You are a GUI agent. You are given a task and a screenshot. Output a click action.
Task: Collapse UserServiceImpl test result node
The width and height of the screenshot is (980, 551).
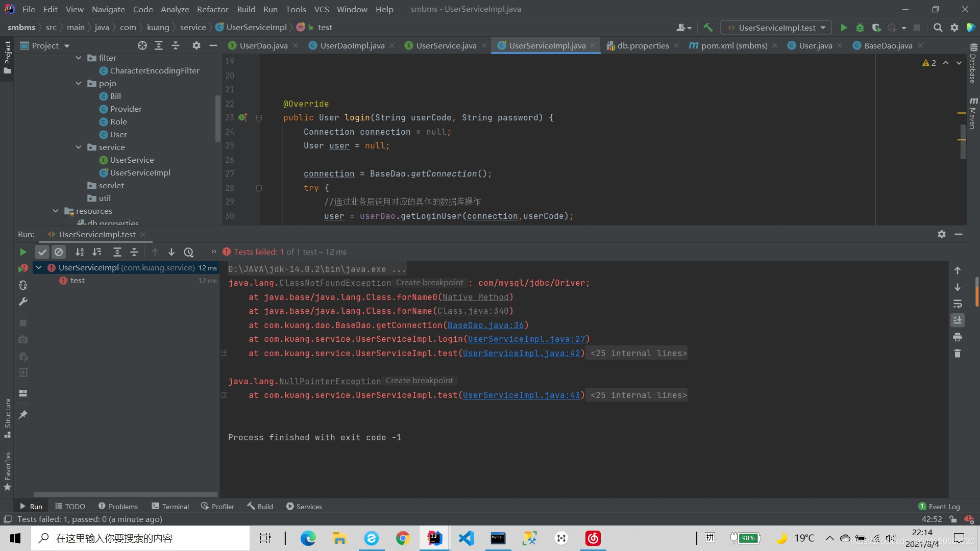(x=39, y=267)
